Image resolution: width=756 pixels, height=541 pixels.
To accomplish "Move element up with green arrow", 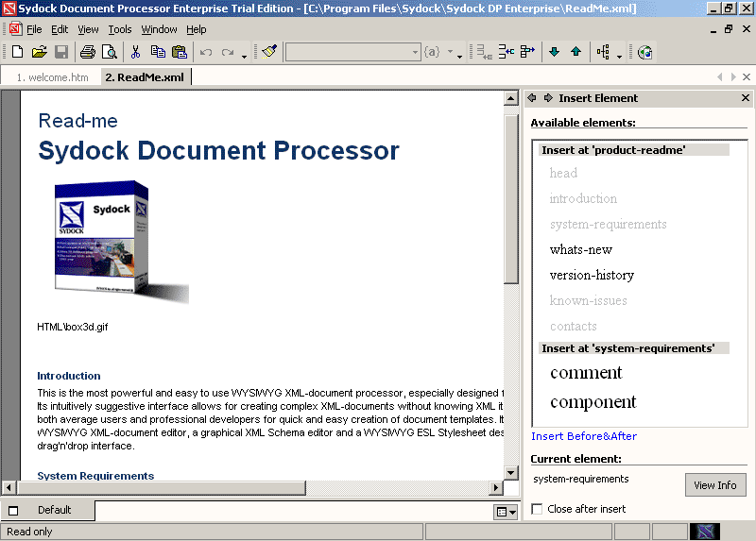I will click(576, 52).
